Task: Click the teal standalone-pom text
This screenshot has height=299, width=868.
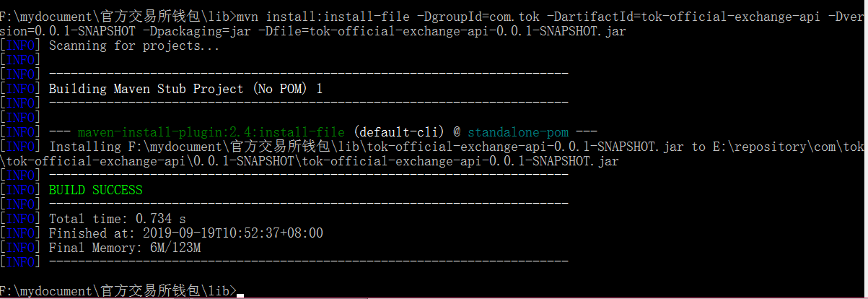Action: (518, 132)
